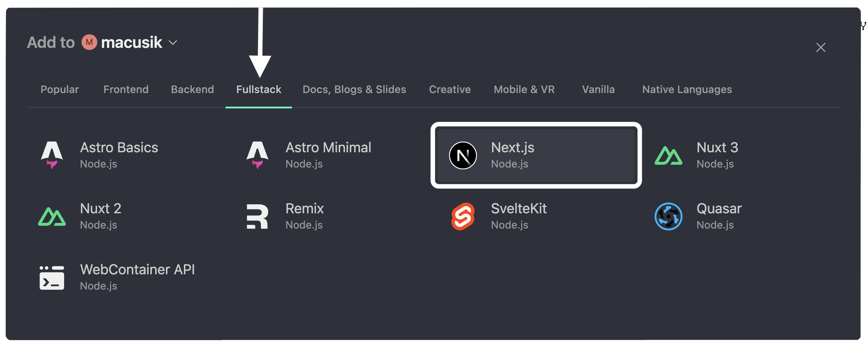Screen dimensions: 868x347
Task: Open the Creative templates section
Action: (x=450, y=89)
